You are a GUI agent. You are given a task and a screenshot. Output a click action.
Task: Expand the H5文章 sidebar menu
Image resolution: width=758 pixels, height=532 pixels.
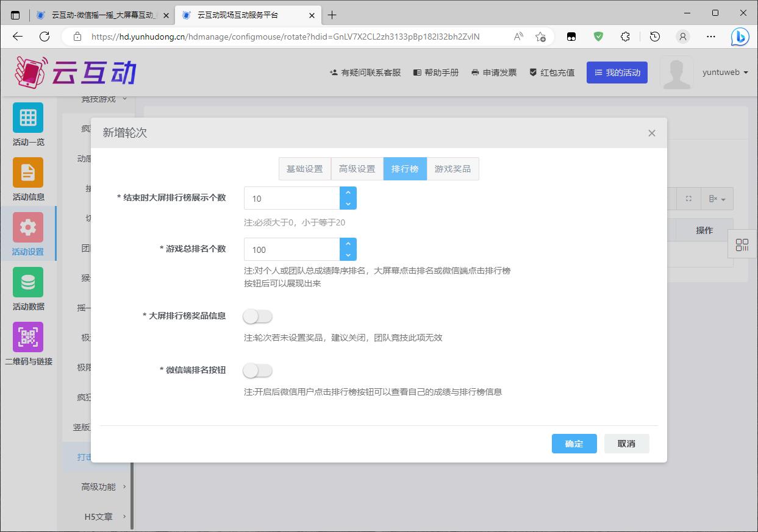point(104,517)
